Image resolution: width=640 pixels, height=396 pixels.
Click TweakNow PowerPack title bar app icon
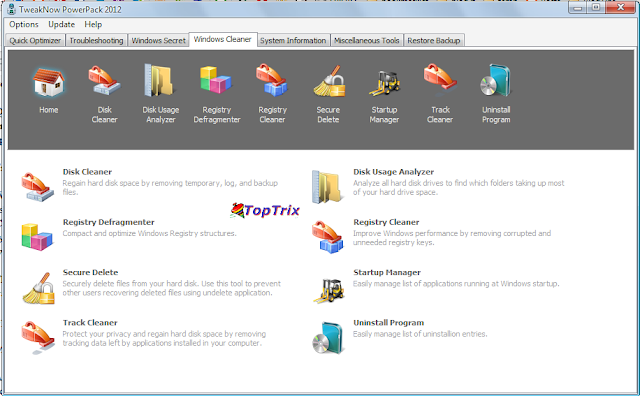(12, 9)
